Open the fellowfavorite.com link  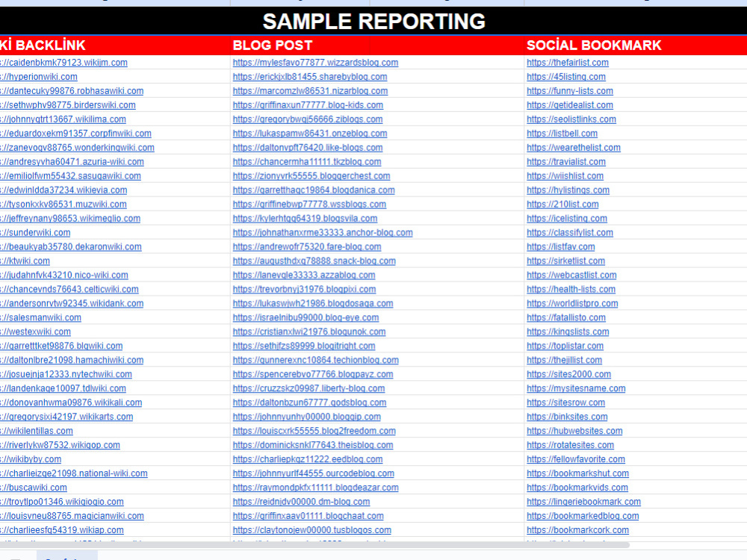click(x=576, y=459)
